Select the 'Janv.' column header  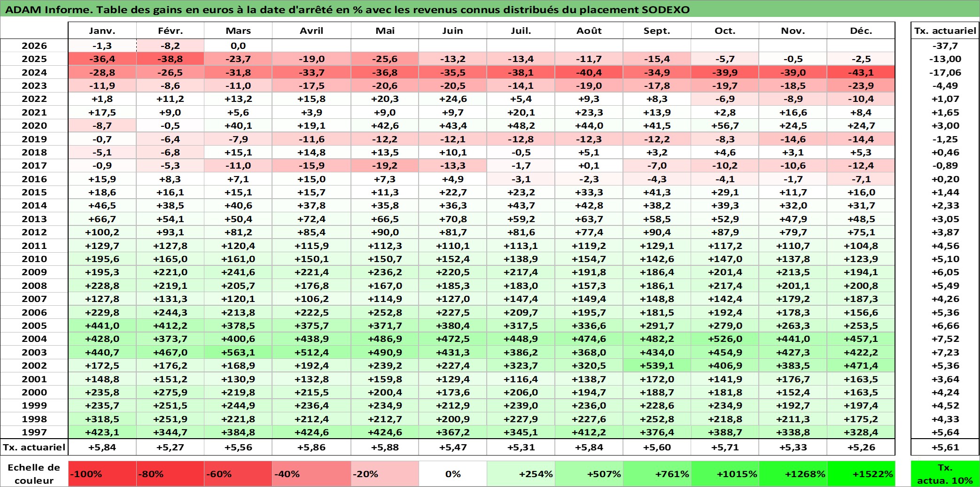click(102, 31)
